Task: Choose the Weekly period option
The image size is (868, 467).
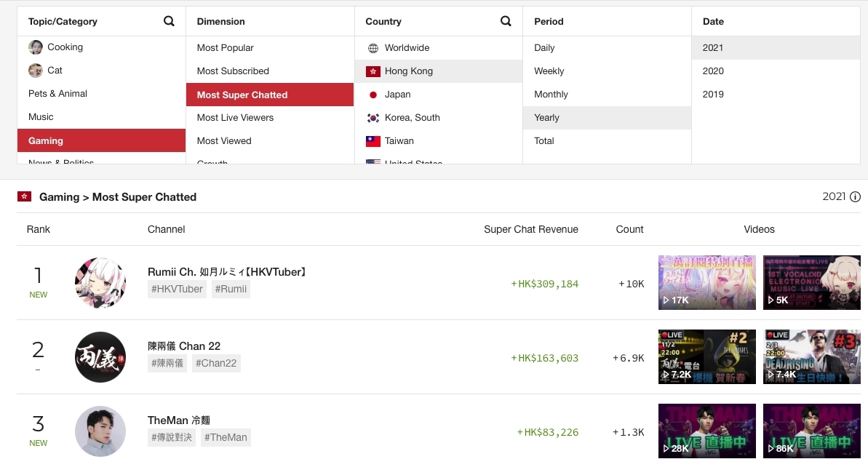Action: click(x=549, y=71)
